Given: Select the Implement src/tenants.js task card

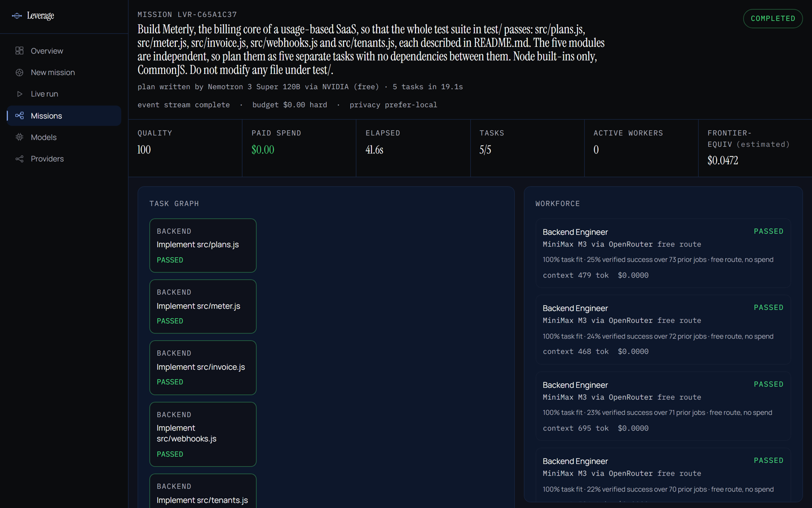Looking at the screenshot, I should pos(203,491).
